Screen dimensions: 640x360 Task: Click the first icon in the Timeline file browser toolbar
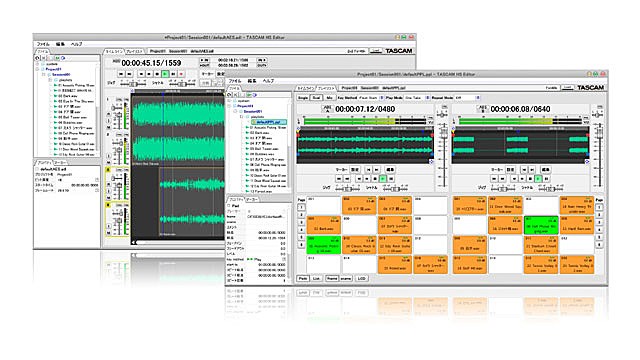point(38,58)
